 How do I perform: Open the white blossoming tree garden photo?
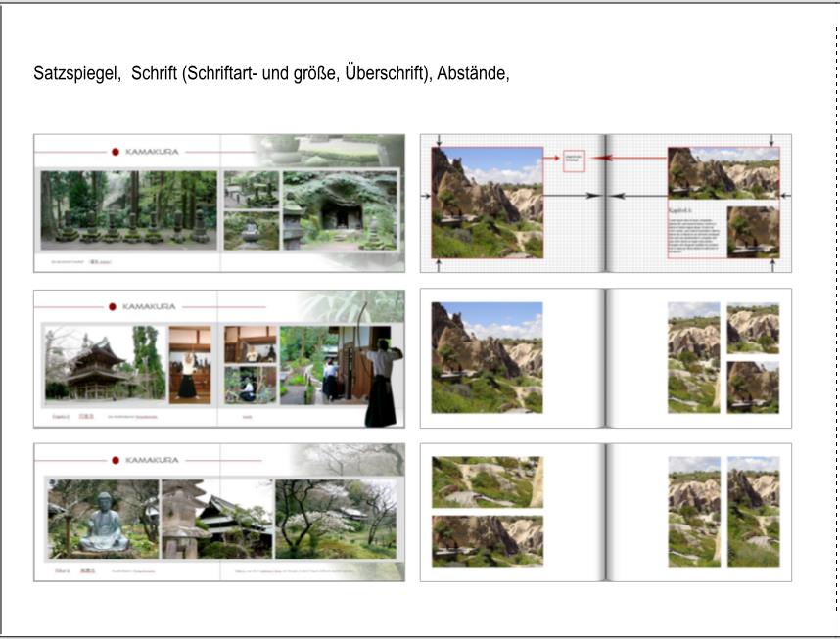coord(336,519)
